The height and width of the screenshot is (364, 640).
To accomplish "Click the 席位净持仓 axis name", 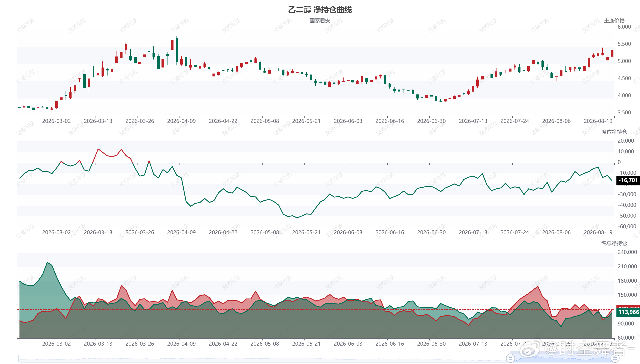I will click(614, 132).
